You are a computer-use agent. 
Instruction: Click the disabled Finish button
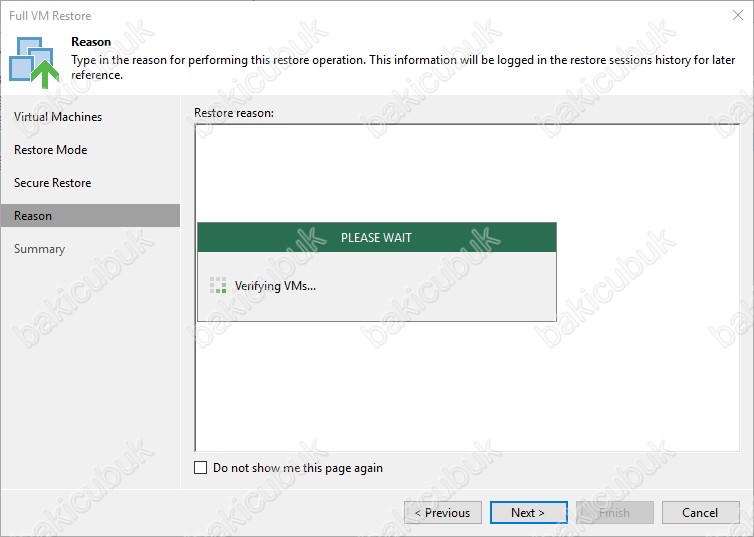click(x=615, y=512)
